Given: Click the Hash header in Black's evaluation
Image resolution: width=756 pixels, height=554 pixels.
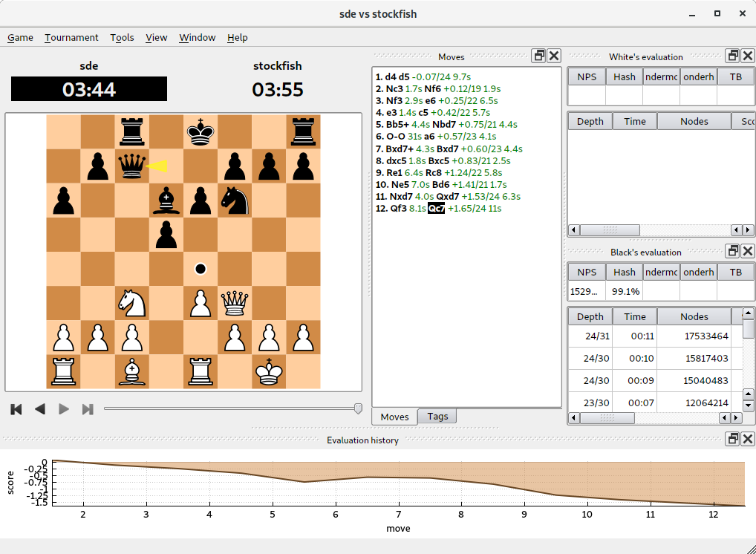Looking at the screenshot, I should [x=625, y=272].
